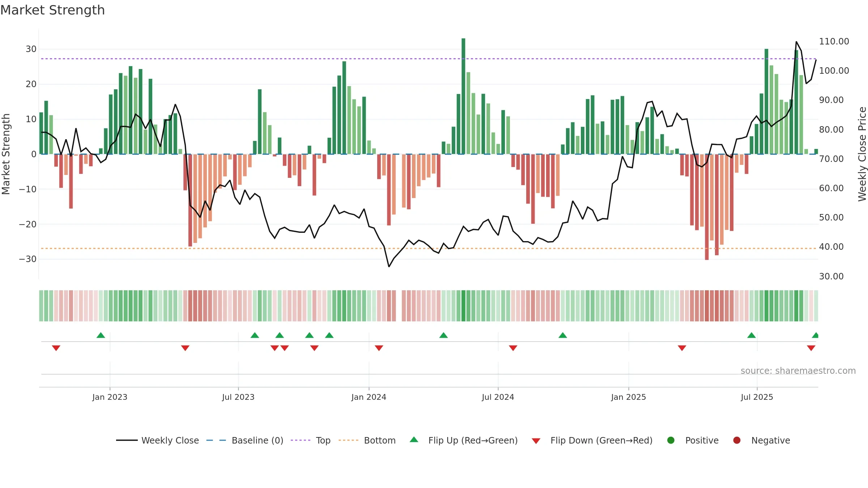Click the source: sharemaestro.com text
The image size is (868, 488).
pyautogui.click(x=798, y=371)
